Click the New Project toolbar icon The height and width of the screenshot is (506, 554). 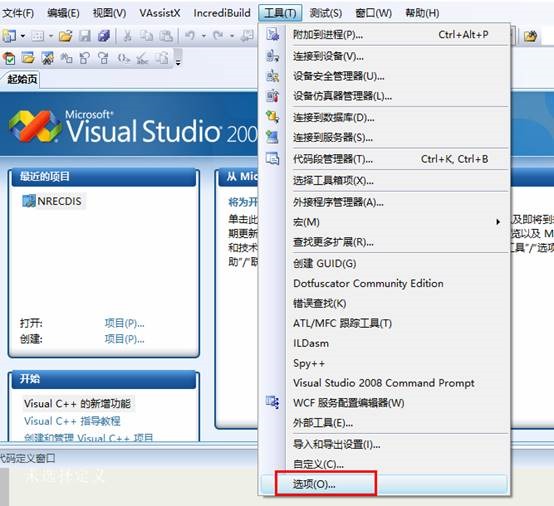pyautogui.click(x=10, y=36)
